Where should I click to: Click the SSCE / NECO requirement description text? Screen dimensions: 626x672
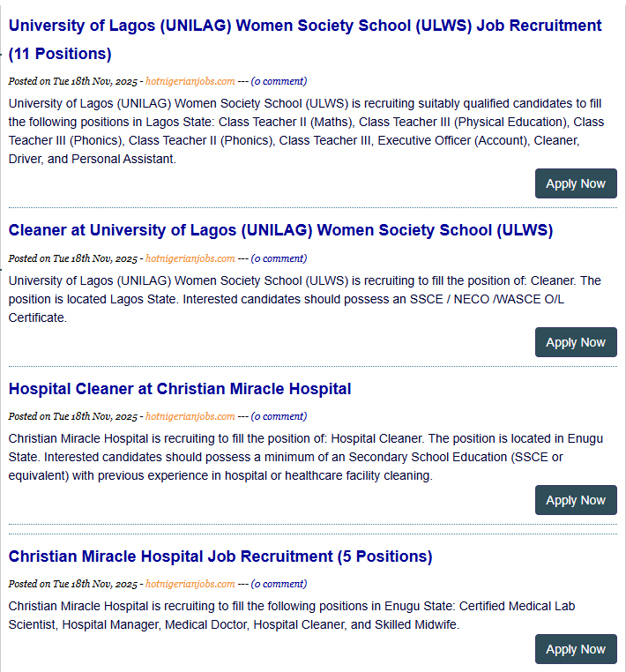(x=305, y=299)
